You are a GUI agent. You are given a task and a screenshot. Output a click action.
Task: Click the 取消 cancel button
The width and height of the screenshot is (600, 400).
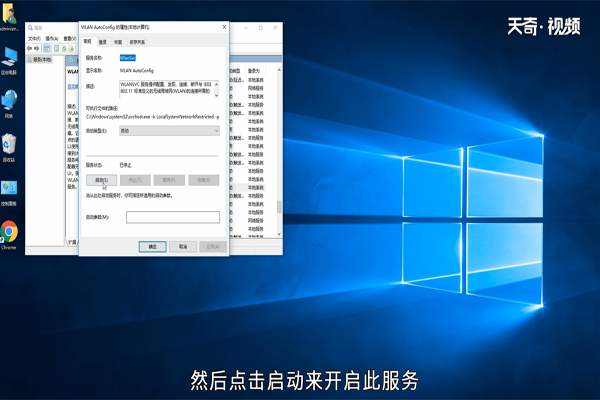[183, 247]
